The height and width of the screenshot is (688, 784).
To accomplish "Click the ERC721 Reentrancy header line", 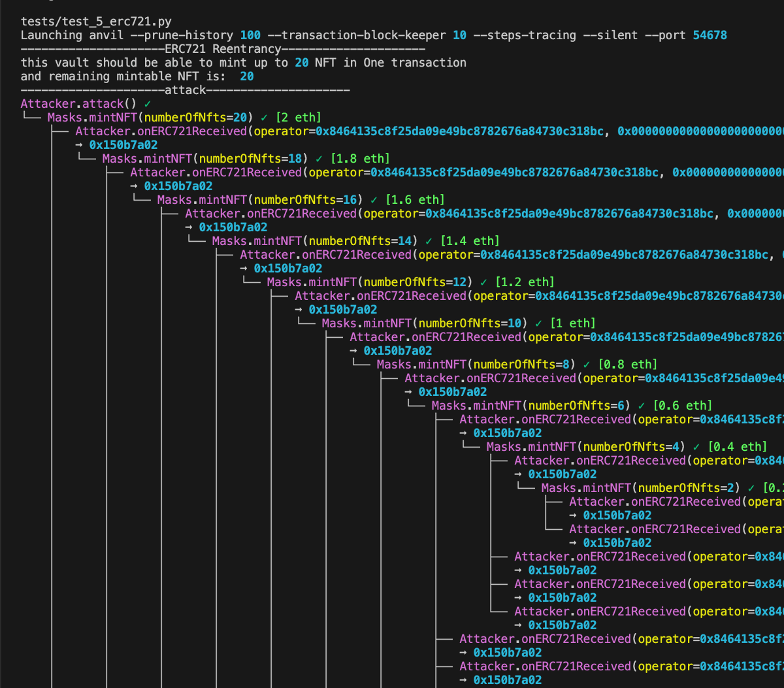I will click(x=223, y=49).
